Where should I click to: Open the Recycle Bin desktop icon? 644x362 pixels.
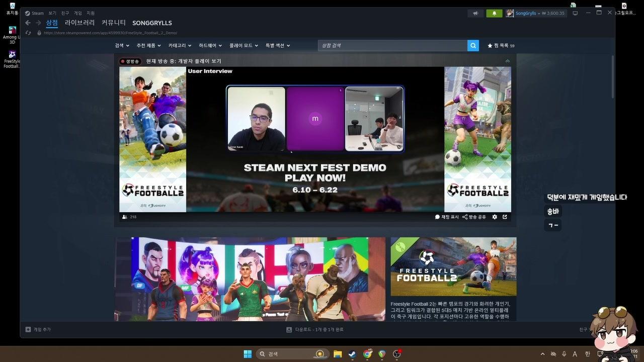[12, 9]
